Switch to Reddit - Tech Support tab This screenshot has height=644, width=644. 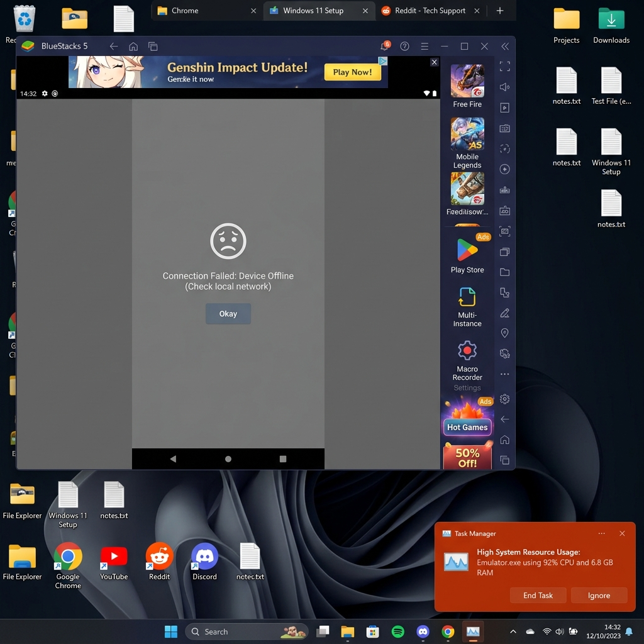[430, 11]
